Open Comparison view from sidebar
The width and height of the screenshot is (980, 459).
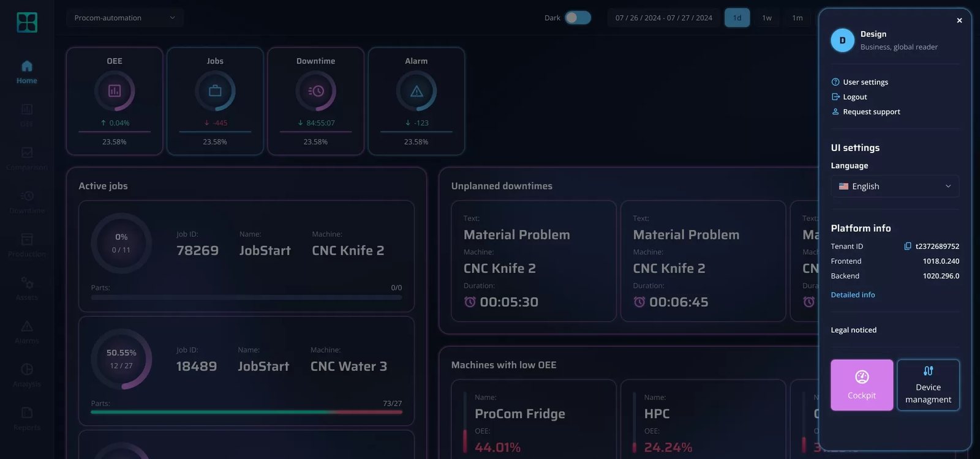coord(27,159)
